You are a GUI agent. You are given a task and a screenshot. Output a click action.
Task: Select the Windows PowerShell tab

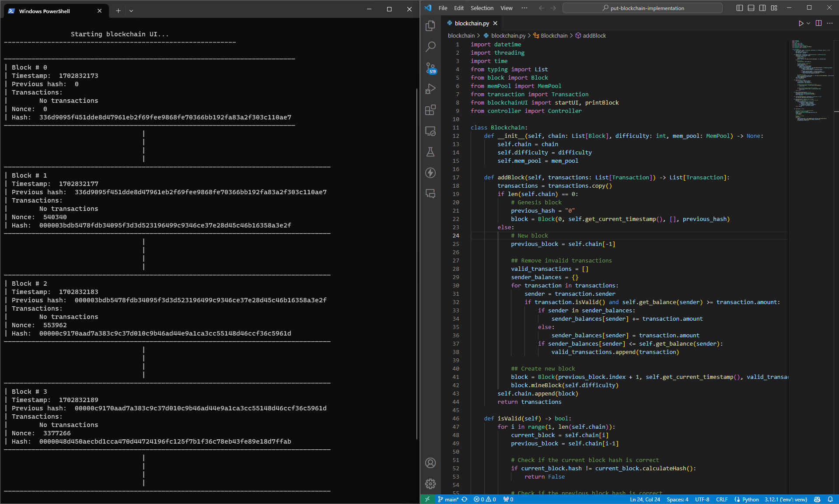[55, 11]
